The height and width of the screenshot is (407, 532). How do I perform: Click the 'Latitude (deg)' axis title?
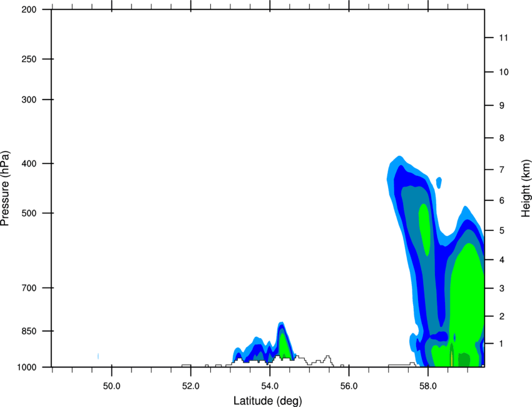pos(267,401)
